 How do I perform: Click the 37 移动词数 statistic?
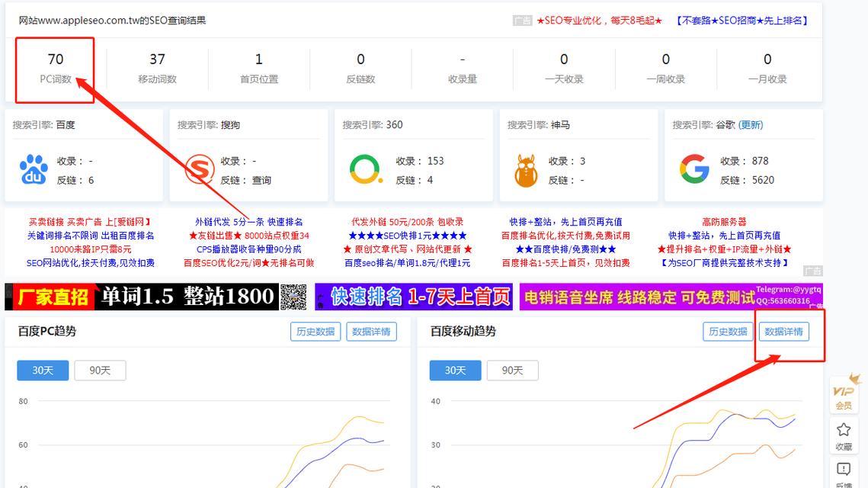pyautogui.click(x=157, y=68)
